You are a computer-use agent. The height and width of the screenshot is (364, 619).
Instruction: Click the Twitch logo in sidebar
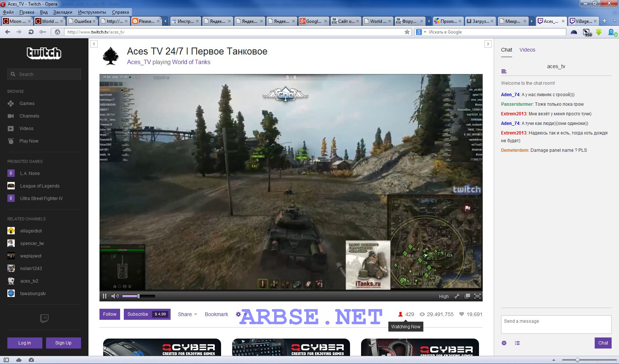[44, 53]
